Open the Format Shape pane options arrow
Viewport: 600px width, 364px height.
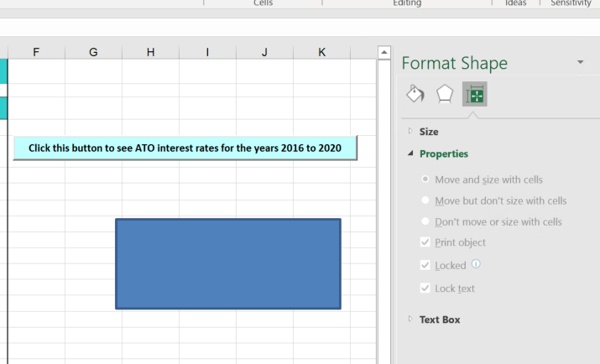pyautogui.click(x=581, y=62)
